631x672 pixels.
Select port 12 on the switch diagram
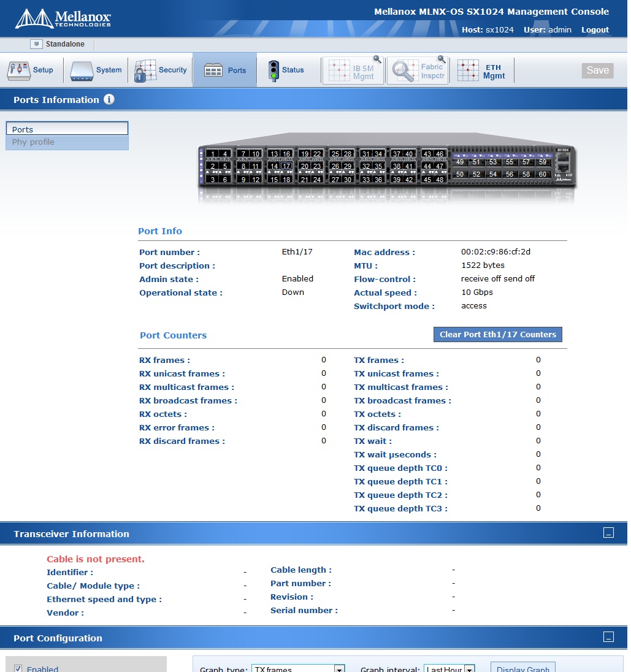click(x=256, y=179)
